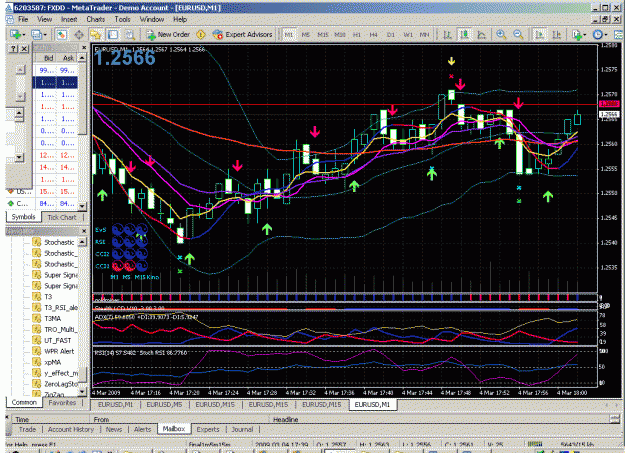Open the Profiles toolbar icon

(x=36, y=35)
